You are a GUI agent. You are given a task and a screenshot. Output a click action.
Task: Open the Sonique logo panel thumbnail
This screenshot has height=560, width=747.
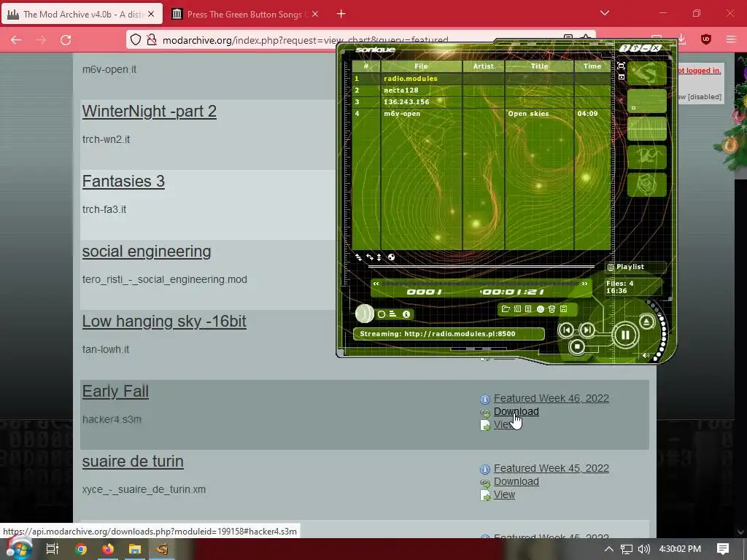(x=646, y=74)
